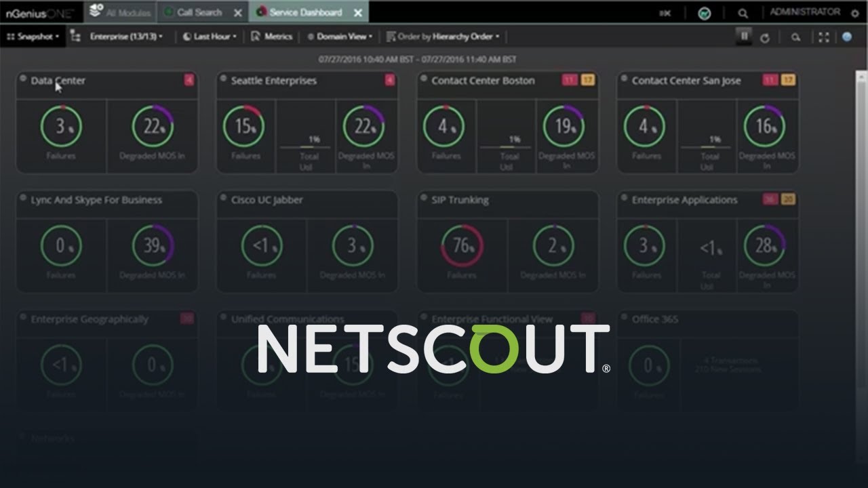Open the Last Hour time range dropdown
This screenshot has height=488, width=868.
(x=210, y=37)
